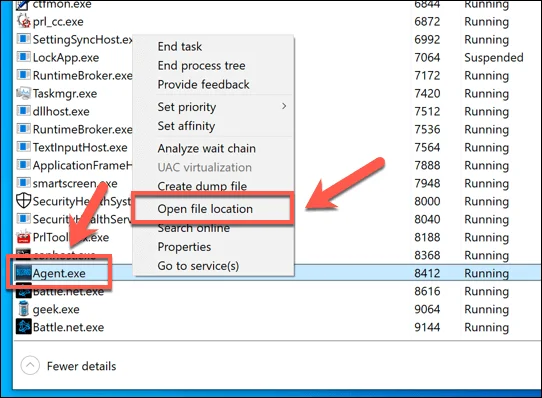Viewport: 542px width, 398px height.
Task: Click icon of RuntimeBroker.exe with PID 7536
Action: click(x=24, y=129)
